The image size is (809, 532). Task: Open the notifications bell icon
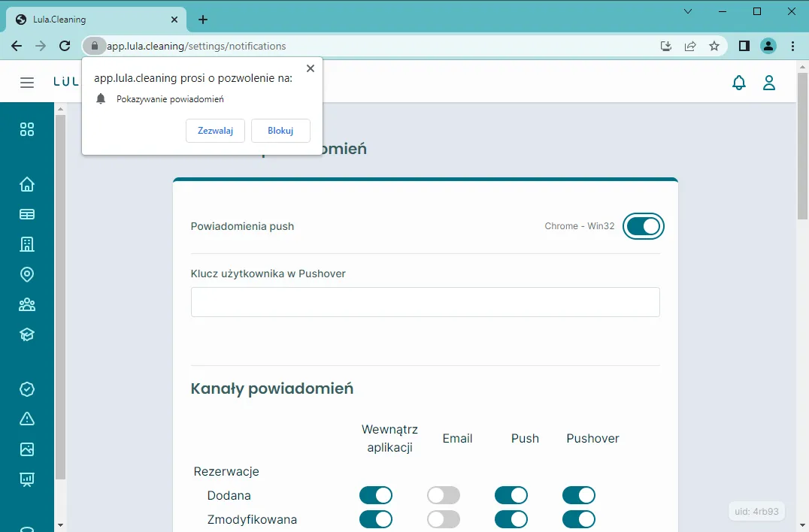(x=739, y=83)
